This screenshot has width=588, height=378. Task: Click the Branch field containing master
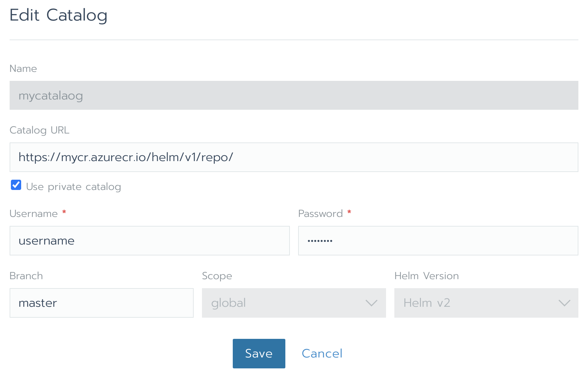(x=101, y=303)
